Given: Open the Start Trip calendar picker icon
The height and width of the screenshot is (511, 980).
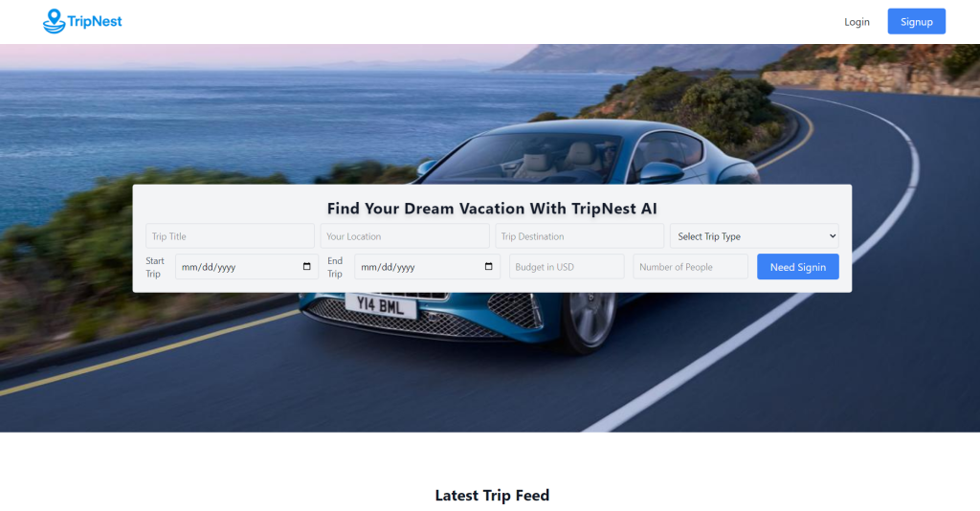Looking at the screenshot, I should coord(306,267).
